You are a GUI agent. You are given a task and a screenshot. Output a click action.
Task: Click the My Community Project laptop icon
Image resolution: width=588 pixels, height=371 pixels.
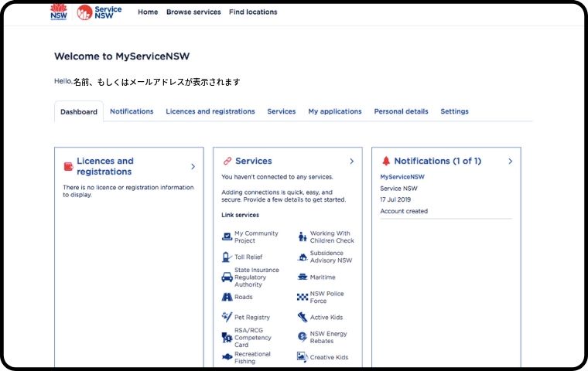(227, 237)
